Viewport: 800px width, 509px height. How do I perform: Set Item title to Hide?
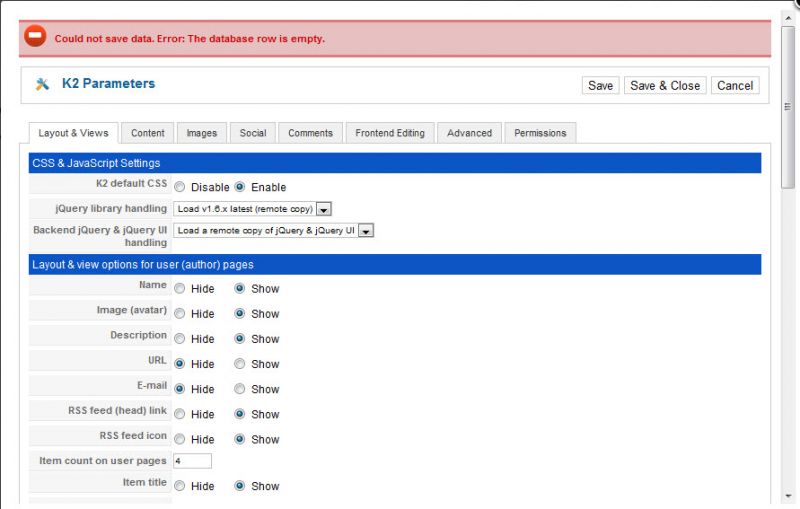180,486
